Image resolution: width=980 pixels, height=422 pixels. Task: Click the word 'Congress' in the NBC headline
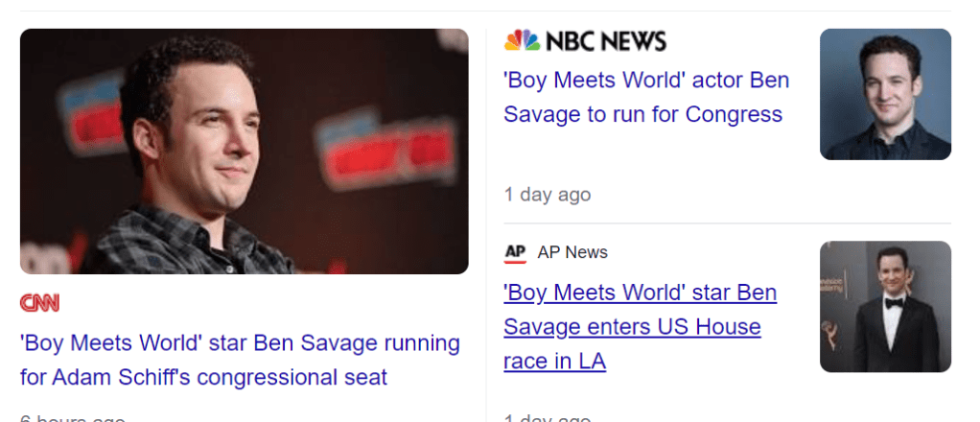tap(733, 114)
